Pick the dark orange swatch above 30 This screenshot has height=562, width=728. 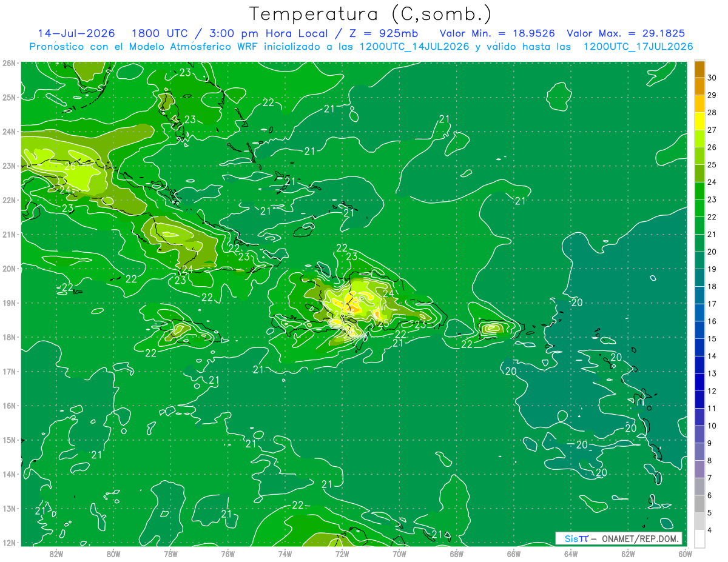click(699, 69)
